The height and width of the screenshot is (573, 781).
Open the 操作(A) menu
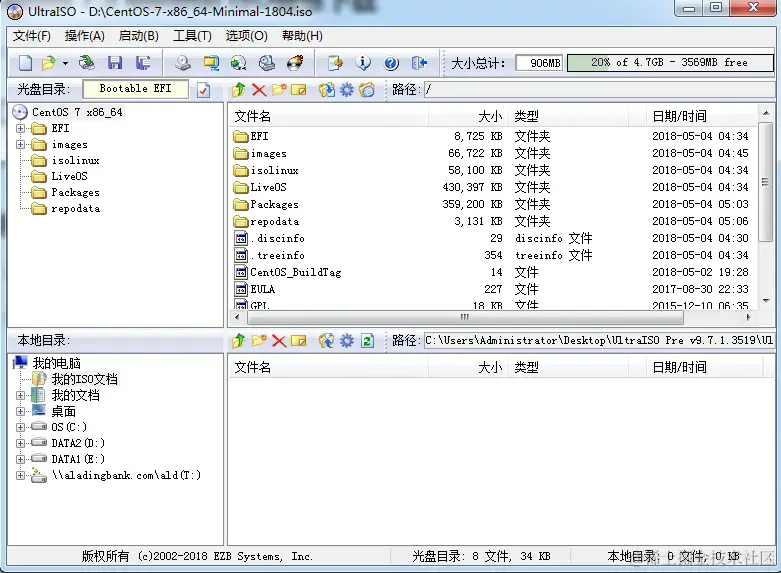point(85,36)
